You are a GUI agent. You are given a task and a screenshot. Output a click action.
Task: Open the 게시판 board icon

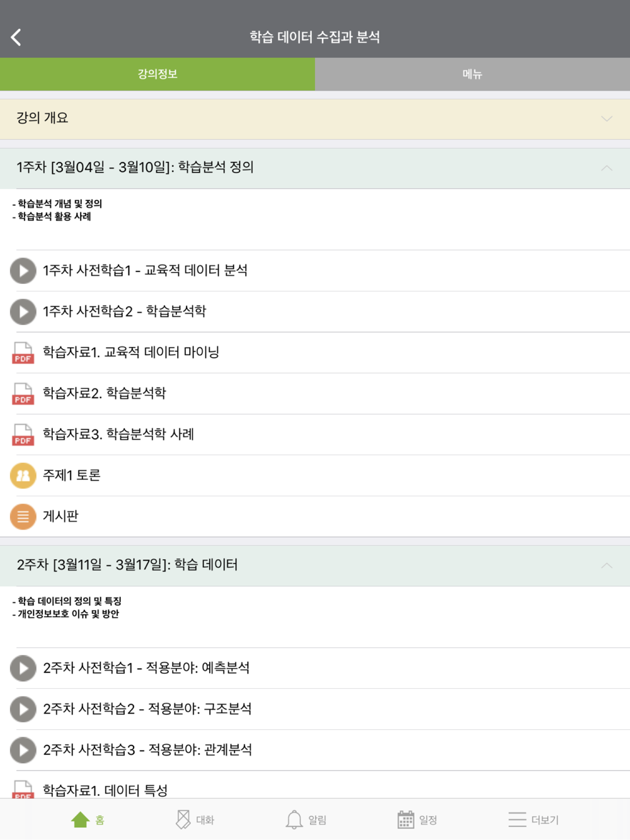coord(23,516)
